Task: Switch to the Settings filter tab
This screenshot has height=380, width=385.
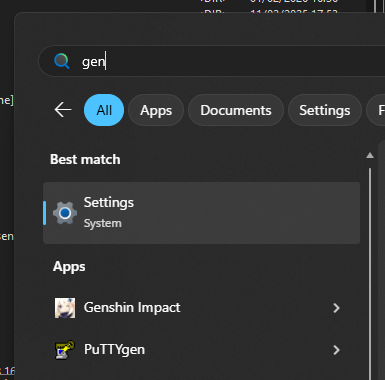Action: click(325, 110)
